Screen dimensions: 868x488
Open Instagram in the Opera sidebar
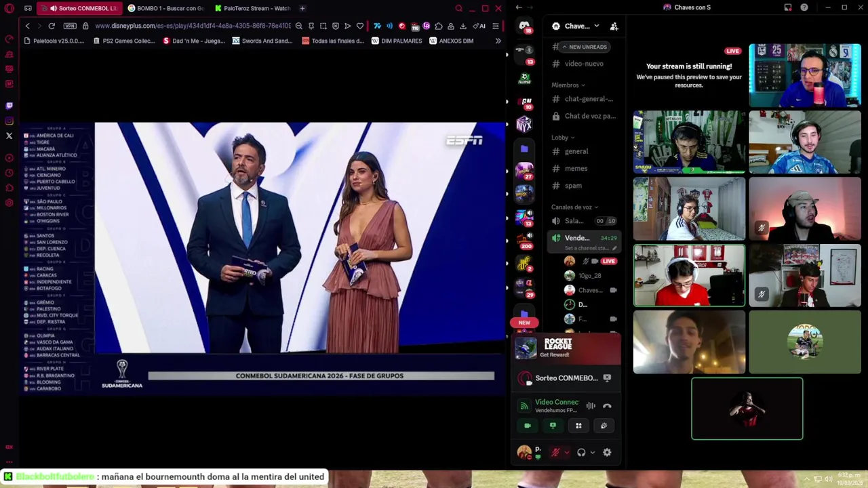click(9, 121)
